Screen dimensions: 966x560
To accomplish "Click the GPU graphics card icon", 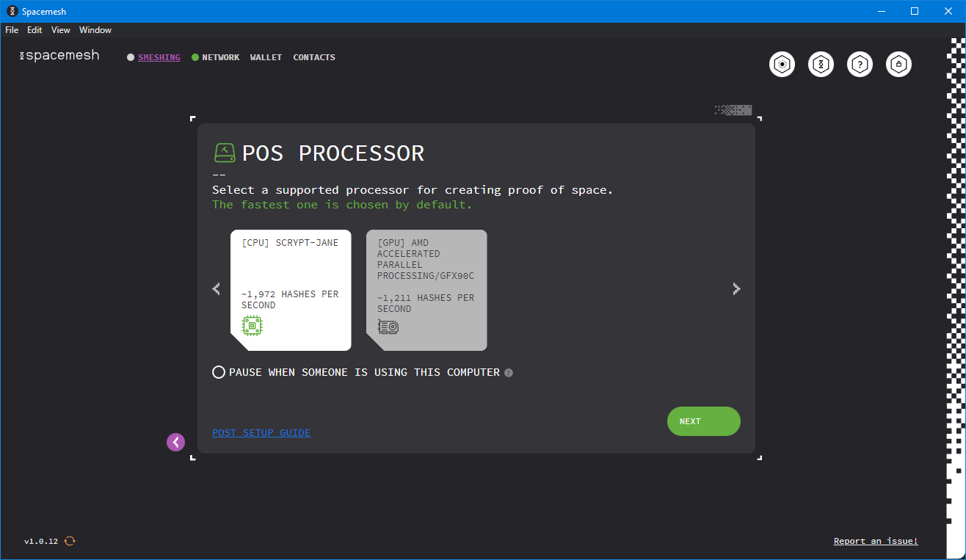I will pyautogui.click(x=388, y=327).
